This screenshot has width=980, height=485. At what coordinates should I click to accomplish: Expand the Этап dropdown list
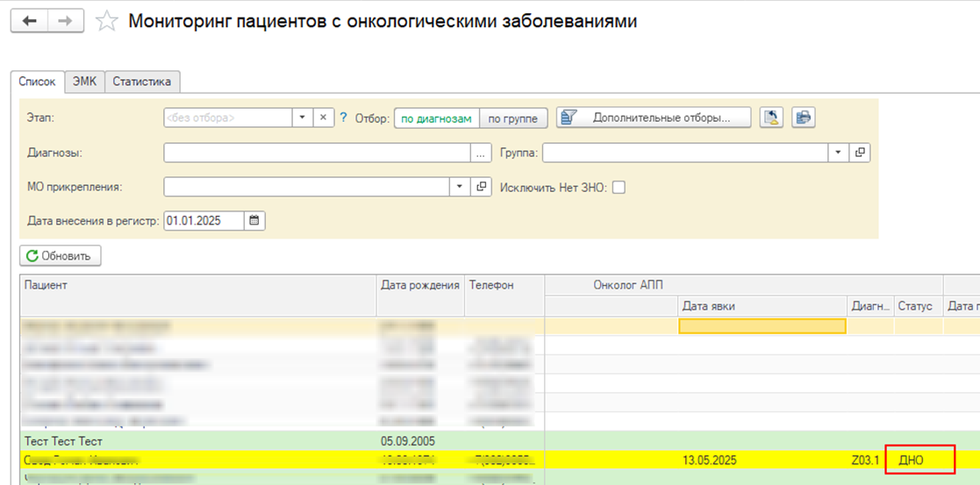click(x=302, y=118)
